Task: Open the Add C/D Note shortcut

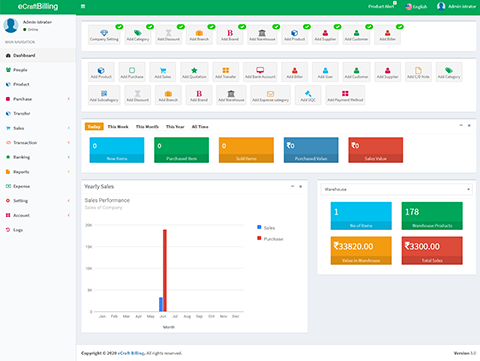Action: (x=418, y=72)
